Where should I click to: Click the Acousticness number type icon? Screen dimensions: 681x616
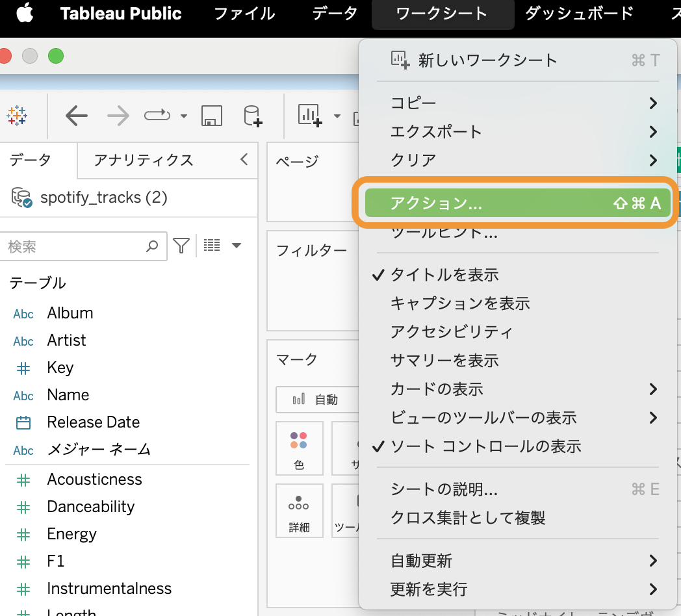(23, 480)
